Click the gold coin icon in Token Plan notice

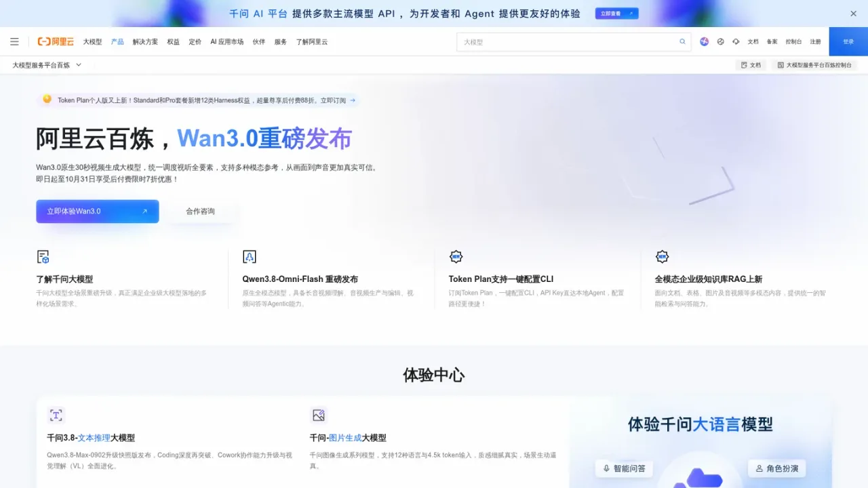(x=47, y=99)
